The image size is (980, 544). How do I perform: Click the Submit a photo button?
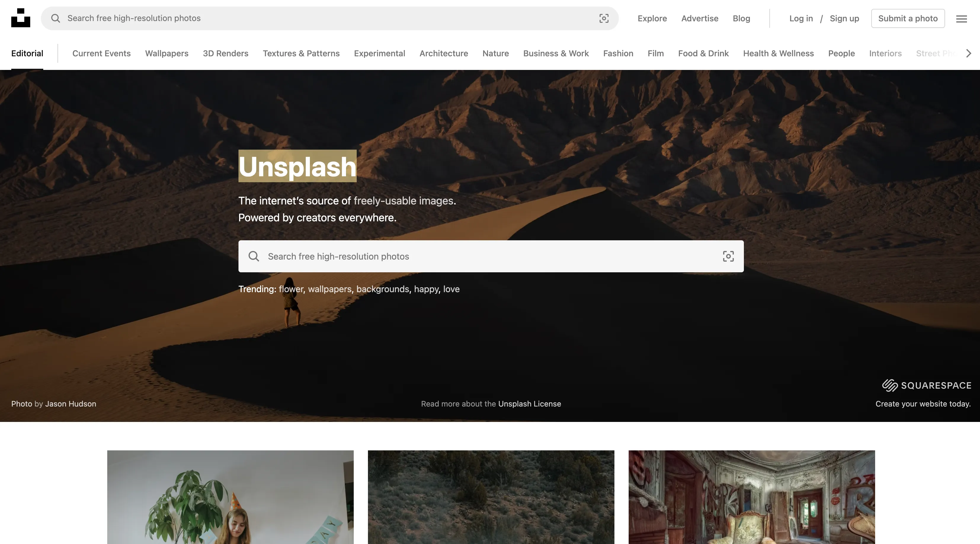[x=908, y=18]
